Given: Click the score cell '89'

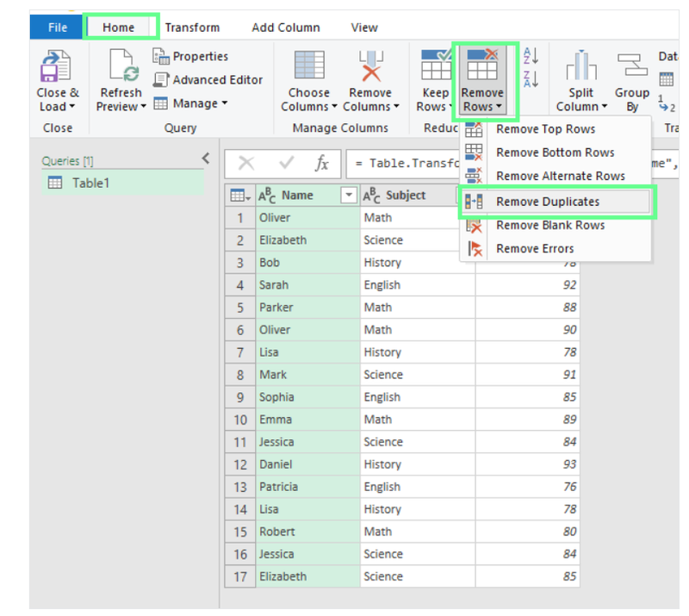Looking at the screenshot, I should coord(527,420).
